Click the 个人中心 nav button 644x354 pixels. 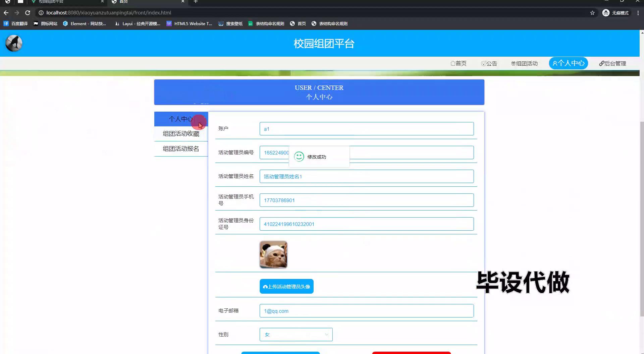pyautogui.click(x=568, y=63)
